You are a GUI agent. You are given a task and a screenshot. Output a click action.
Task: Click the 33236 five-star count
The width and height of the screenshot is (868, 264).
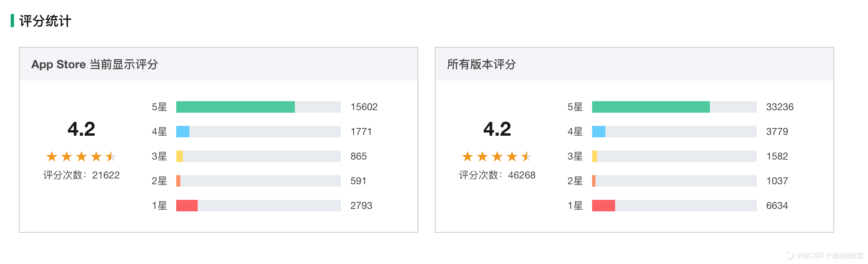780,107
